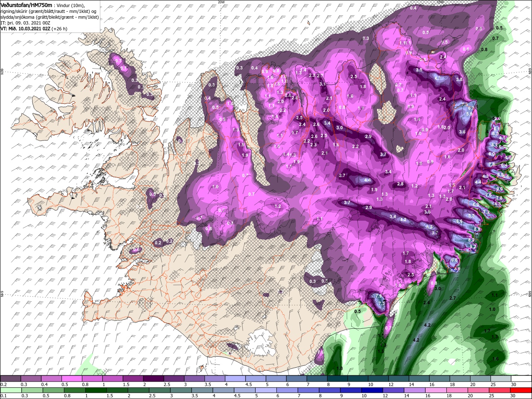Click the 'VT: Mið. 10.03.2021 02Z (+26 h)' line

coord(34,29)
